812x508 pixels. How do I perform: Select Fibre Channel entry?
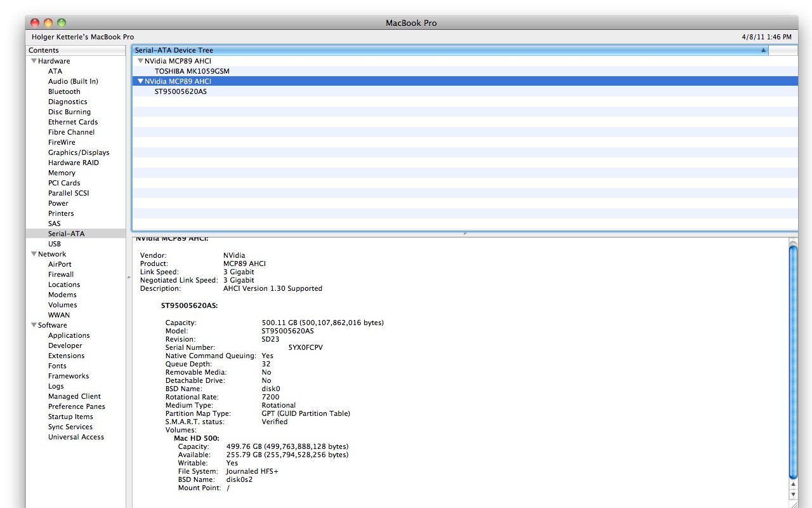point(71,132)
